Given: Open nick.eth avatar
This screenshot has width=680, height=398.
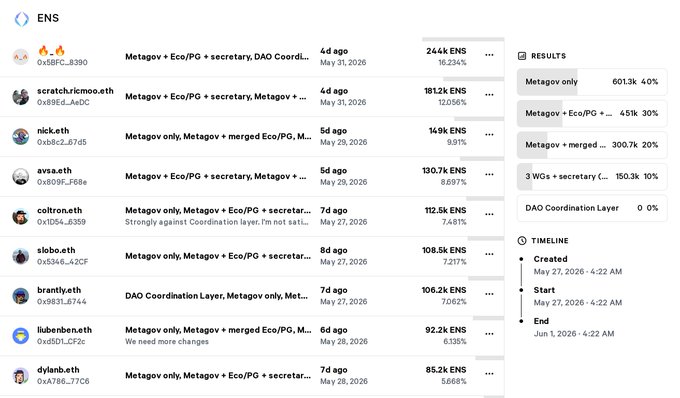Looking at the screenshot, I should [x=20, y=136].
